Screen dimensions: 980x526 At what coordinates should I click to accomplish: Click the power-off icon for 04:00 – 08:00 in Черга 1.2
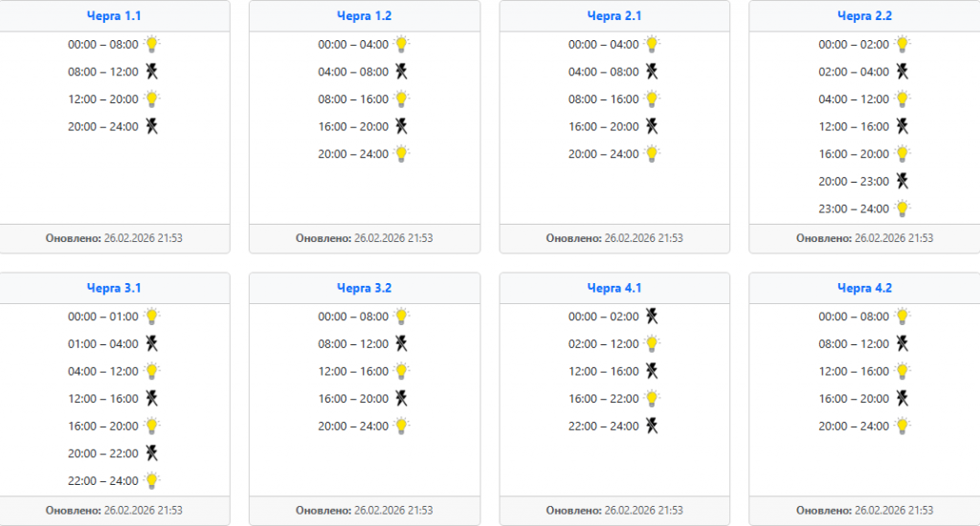[x=402, y=71]
